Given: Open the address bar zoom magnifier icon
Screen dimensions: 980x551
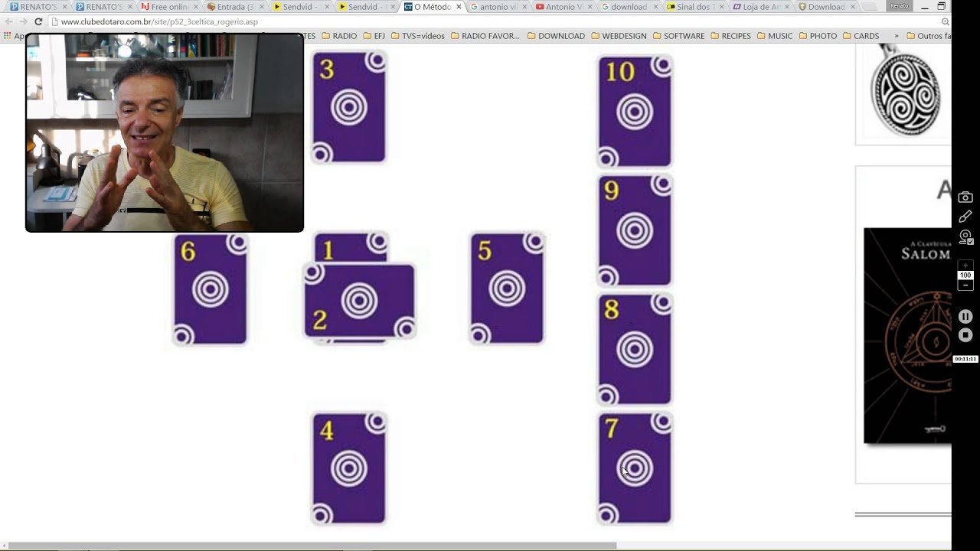Looking at the screenshot, I should pyautogui.click(x=945, y=21).
